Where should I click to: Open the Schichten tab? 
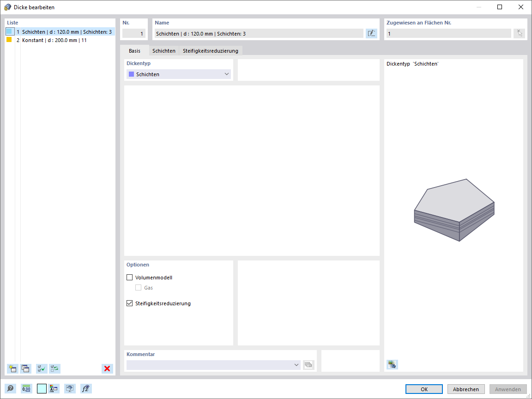tap(164, 50)
